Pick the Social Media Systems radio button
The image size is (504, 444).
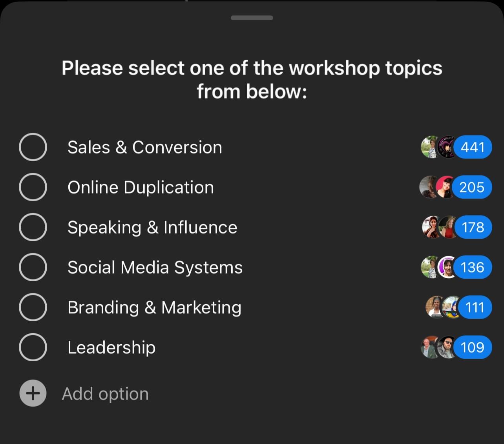33,267
